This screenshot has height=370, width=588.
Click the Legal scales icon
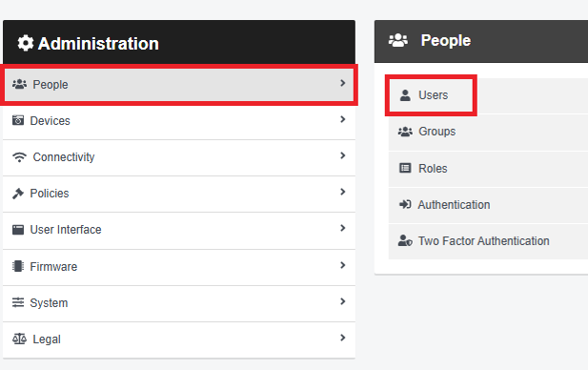coord(19,339)
